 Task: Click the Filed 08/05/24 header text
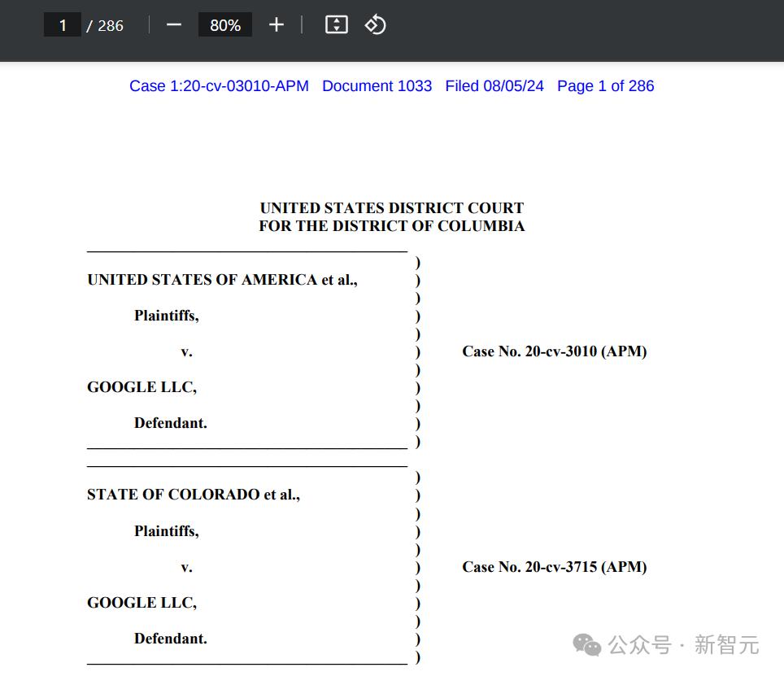point(494,86)
